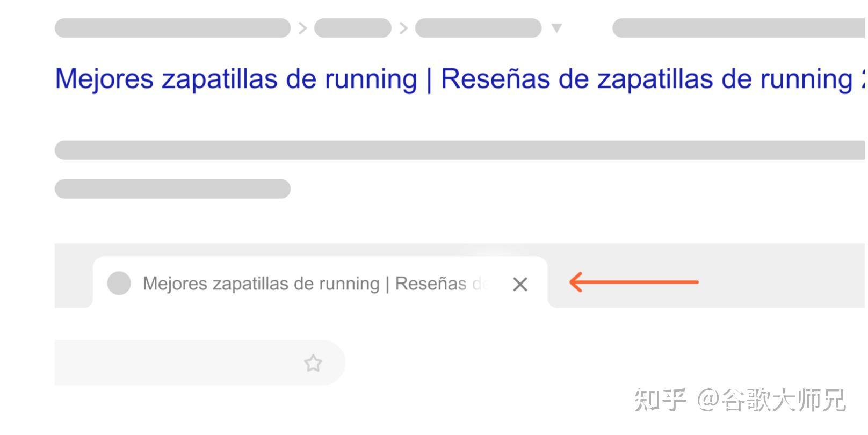Click the long gray description placeholder line
The image size is (868, 435).
coord(460,150)
